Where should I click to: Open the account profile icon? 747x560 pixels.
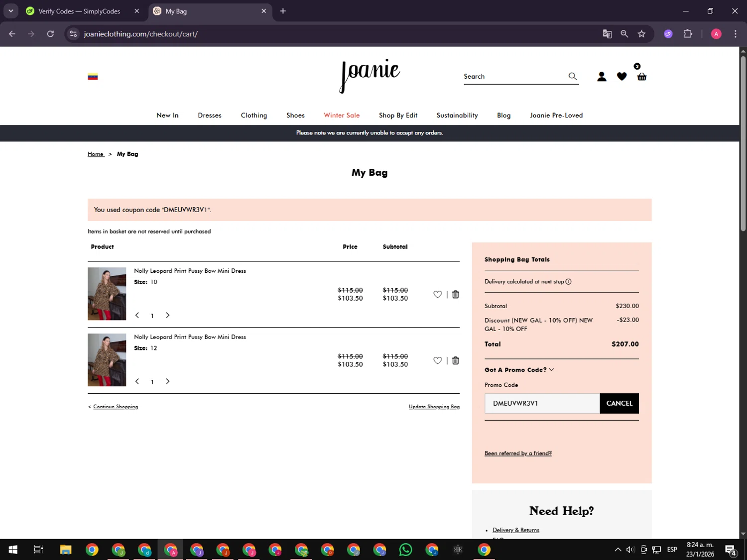tap(602, 76)
